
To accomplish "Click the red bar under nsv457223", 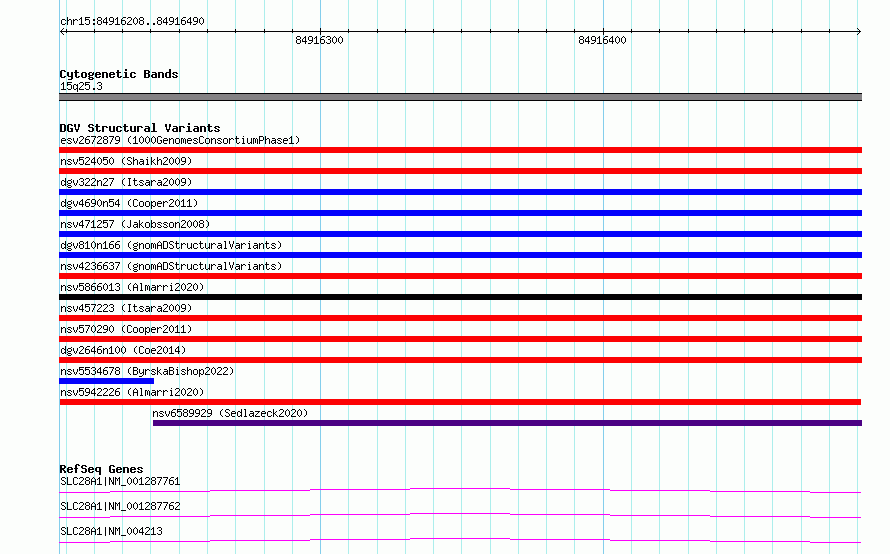I will pos(460,318).
